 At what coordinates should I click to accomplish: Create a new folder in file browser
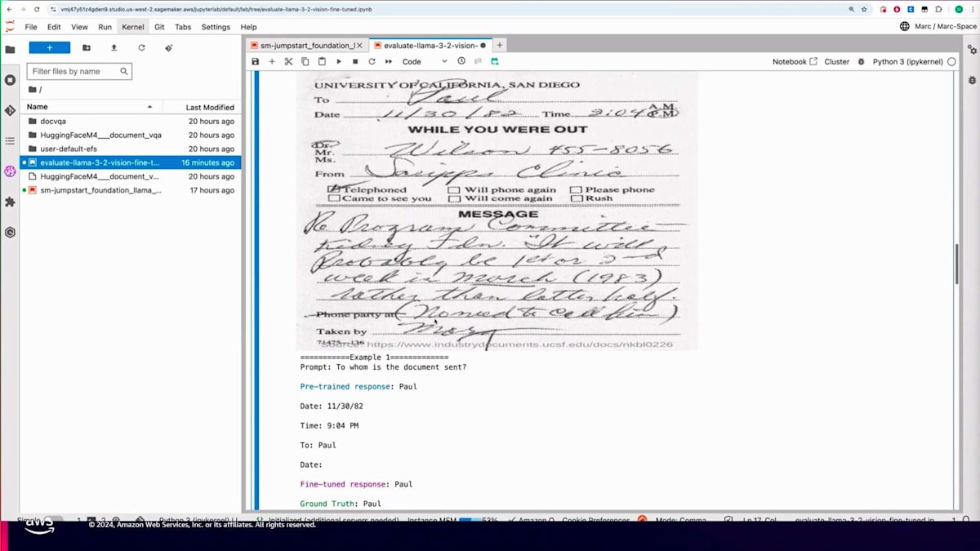tap(87, 48)
